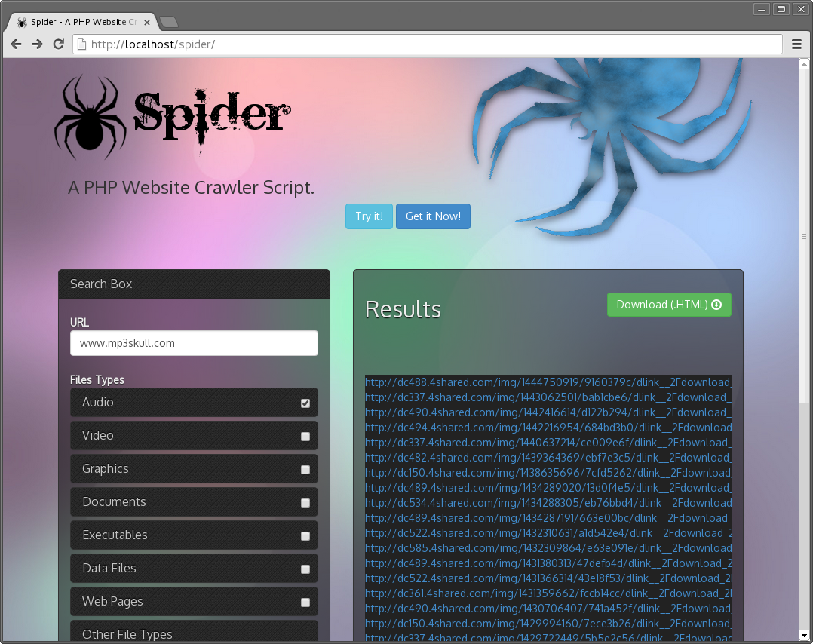813x644 pixels.
Task: Open the dc494.4shared.com 1442216954 link
Action: tap(548, 428)
